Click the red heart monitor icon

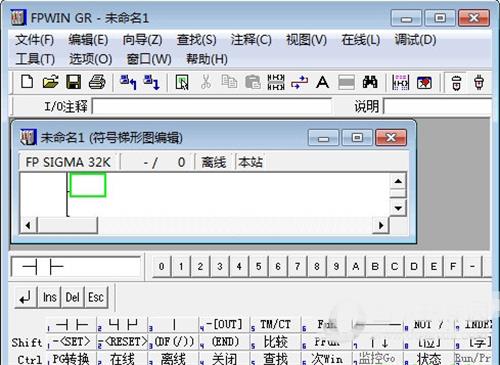pos(424,82)
